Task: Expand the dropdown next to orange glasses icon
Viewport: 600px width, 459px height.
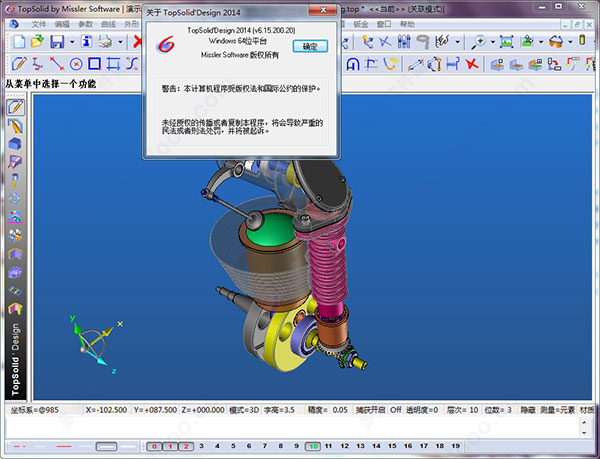Action: click(x=570, y=42)
